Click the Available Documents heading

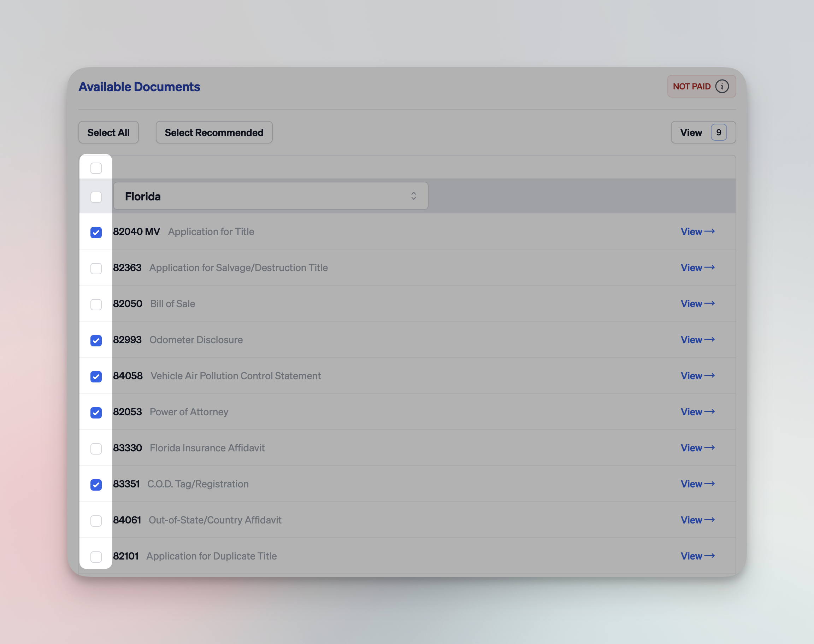[x=140, y=87]
